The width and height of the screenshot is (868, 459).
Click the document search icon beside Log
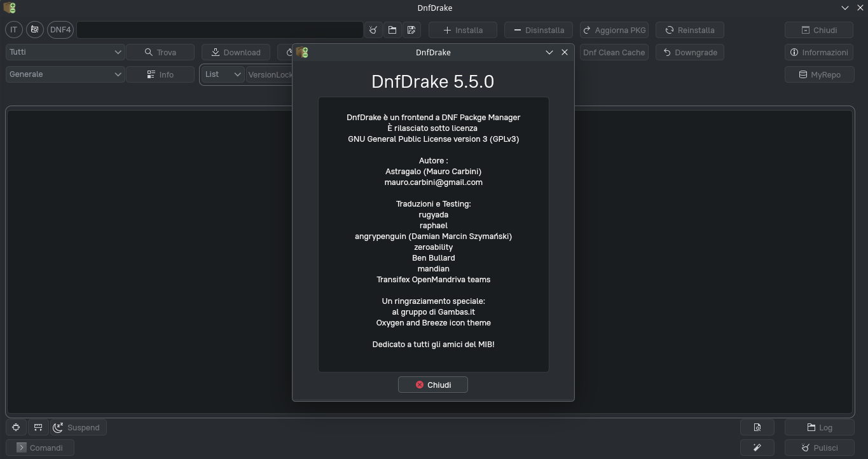click(757, 428)
